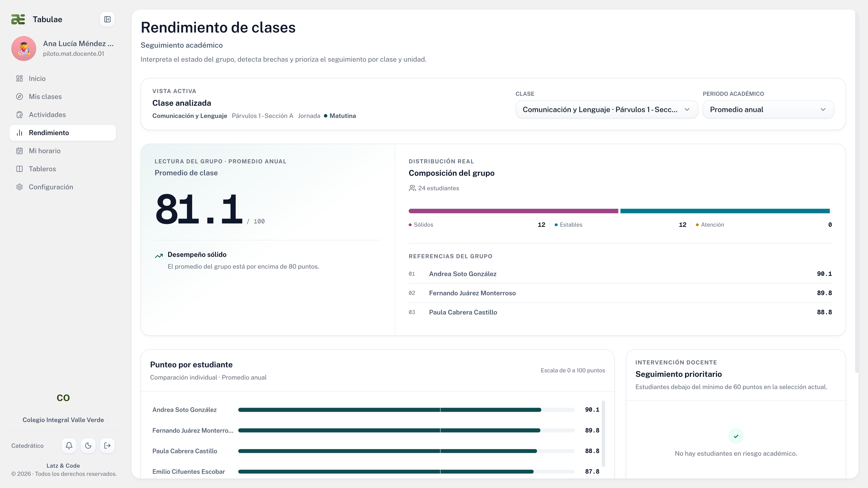Click the Configuración gear icon
Image resolution: width=868 pixels, height=488 pixels.
20,187
